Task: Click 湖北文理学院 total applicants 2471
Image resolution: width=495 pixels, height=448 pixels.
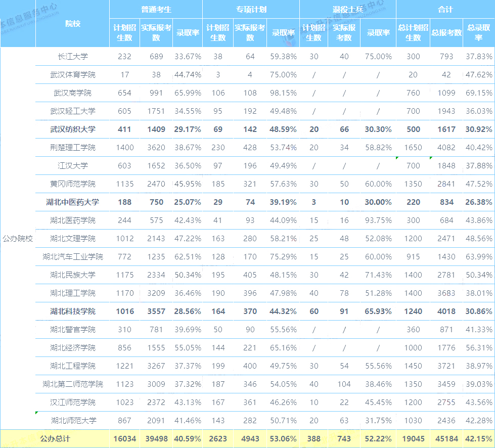Action: coord(446,239)
